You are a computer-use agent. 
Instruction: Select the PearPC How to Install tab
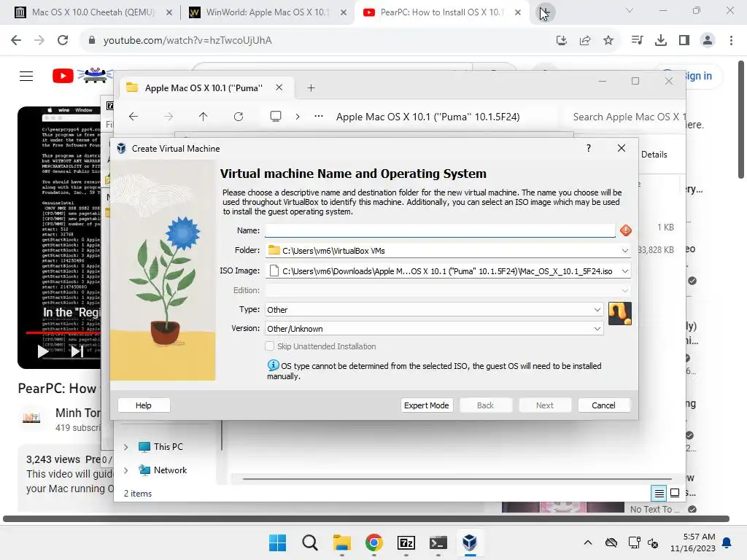click(x=441, y=12)
